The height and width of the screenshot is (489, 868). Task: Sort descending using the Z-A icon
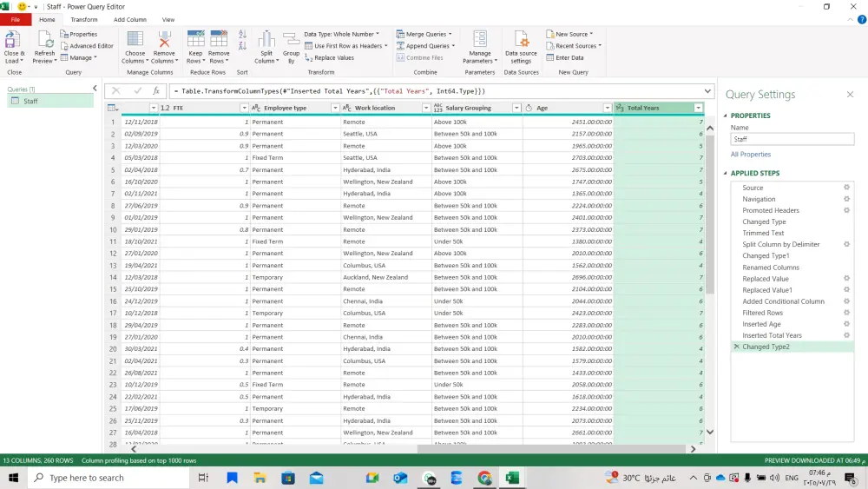242,46
